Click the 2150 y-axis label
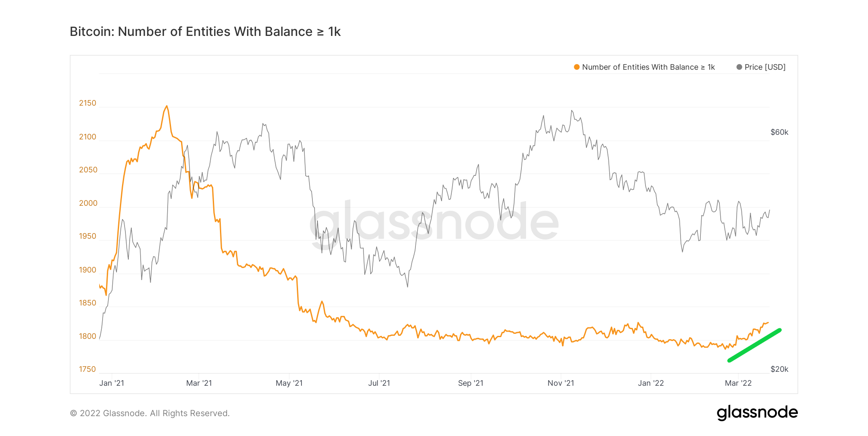Image resolution: width=868 pixels, height=436 pixels. pyautogui.click(x=87, y=103)
